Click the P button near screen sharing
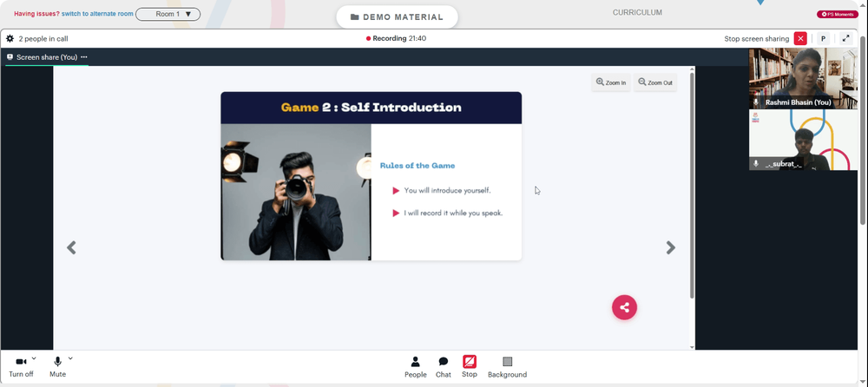The height and width of the screenshot is (387, 868). click(823, 39)
